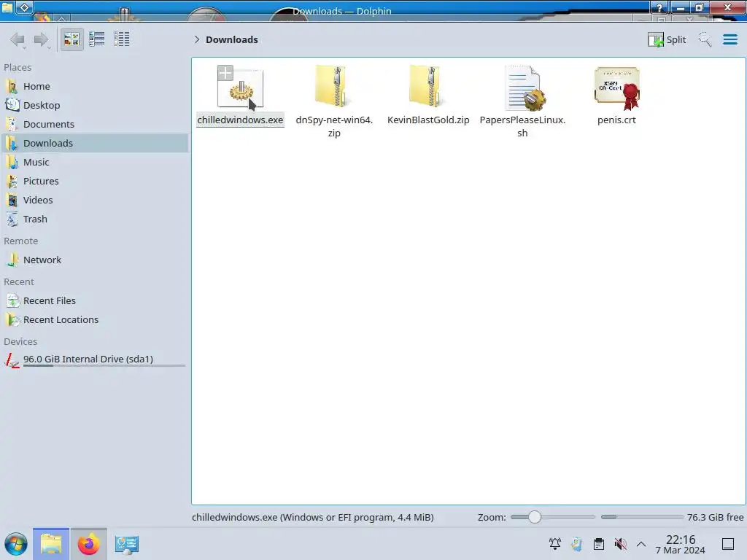The image size is (747, 560).
Task: Open clipboard tray icon
Action: 599,544
